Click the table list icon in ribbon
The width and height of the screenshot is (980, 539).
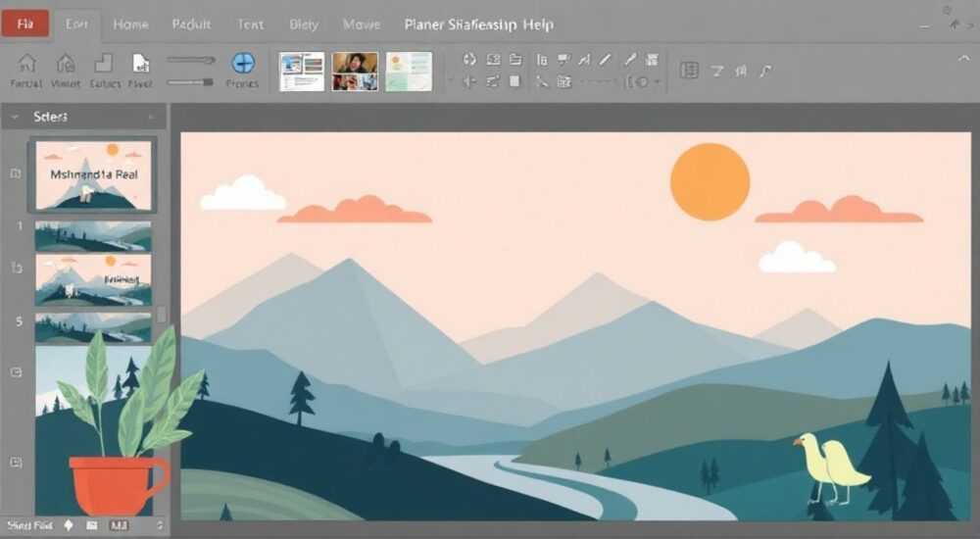tap(689, 71)
